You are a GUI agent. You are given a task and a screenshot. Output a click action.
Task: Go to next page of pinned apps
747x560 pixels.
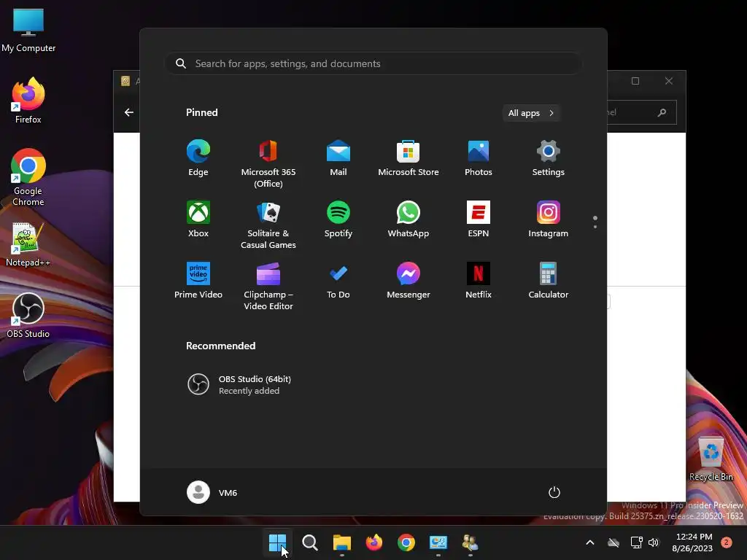595,226
